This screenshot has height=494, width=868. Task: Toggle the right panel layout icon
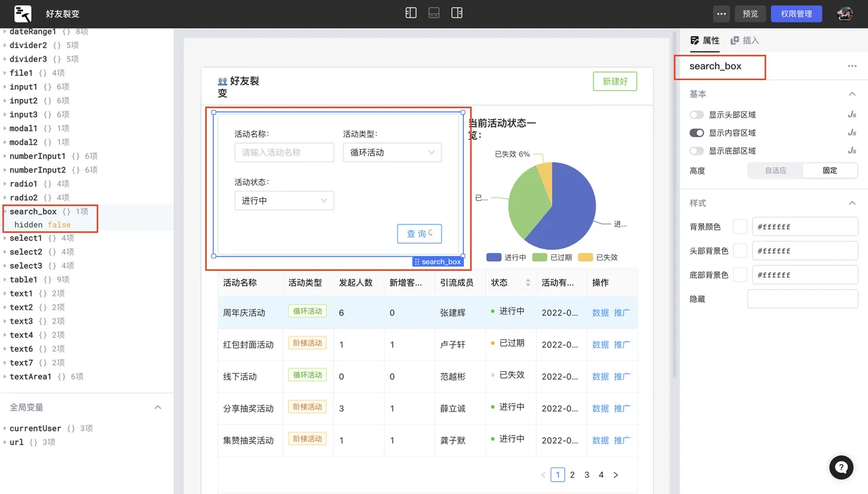pos(457,13)
